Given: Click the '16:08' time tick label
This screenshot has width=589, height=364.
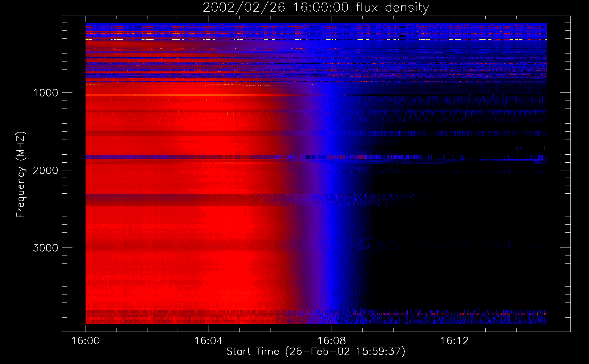Looking at the screenshot, I should (332, 341).
